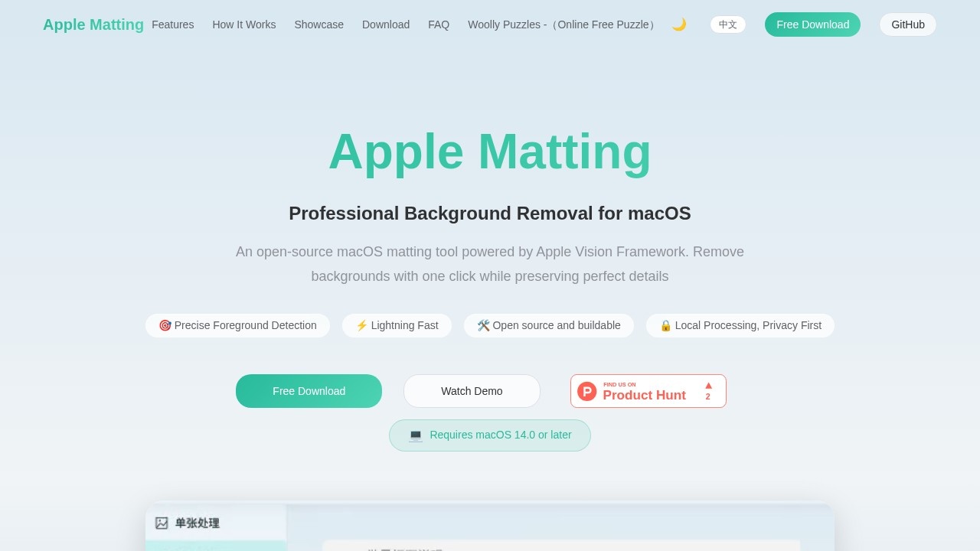Open the Showcase nav item

pyautogui.click(x=319, y=24)
